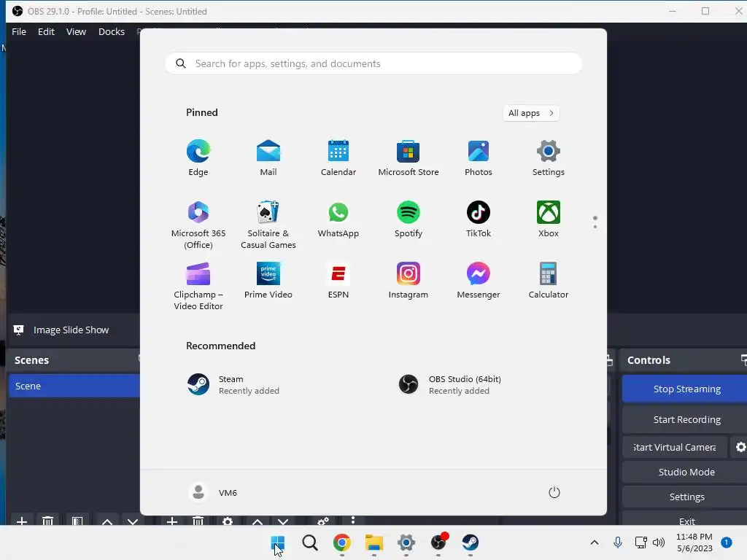Open the OBS Docks menu
This screenshot has height=560, width=747.
(112, 31)
